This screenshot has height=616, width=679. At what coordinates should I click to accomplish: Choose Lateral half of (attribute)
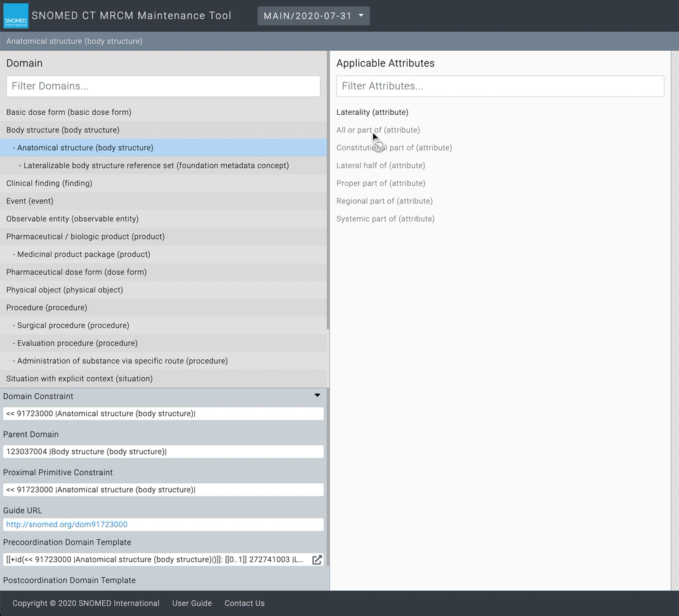381,166
